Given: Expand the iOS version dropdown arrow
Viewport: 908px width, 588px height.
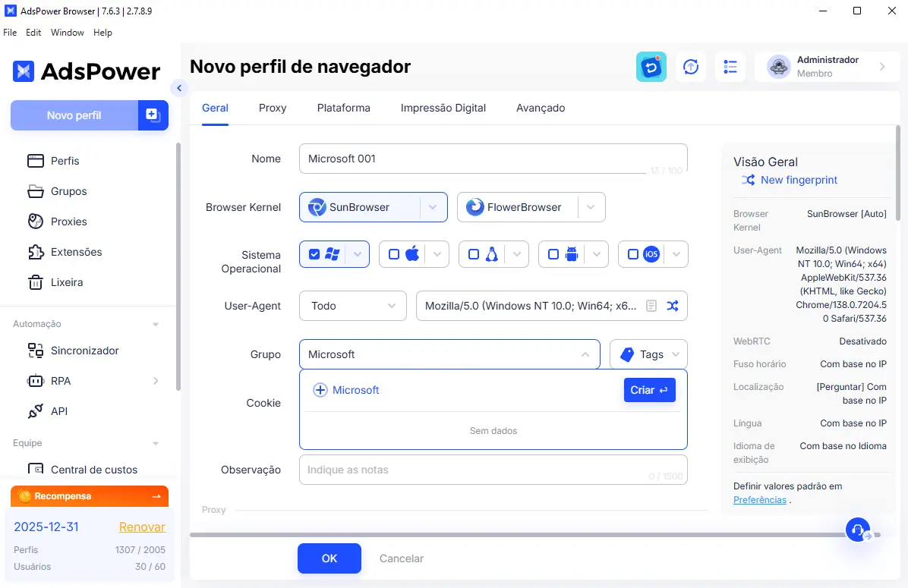Looking at the screenshot, I should 676,254.
